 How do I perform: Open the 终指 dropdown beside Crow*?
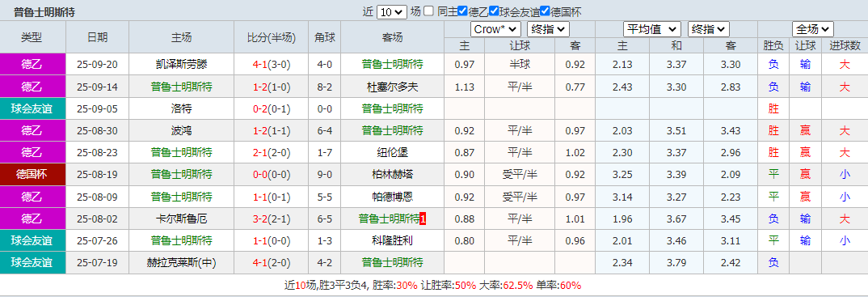tap(548, 29)
